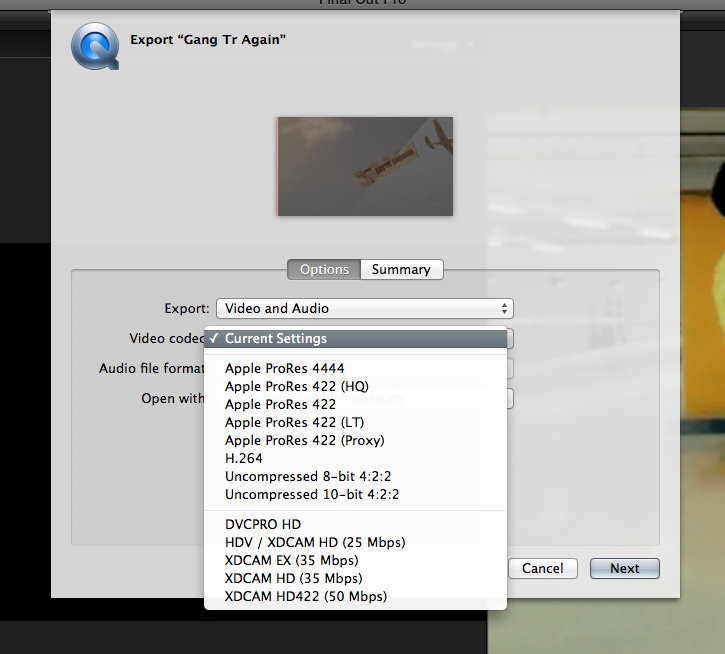This screenshot has height=654, width=725.
Task: Choose the plain Apple ProRes 422 codec
Action: pyautogui.click(x=356, y=404)
